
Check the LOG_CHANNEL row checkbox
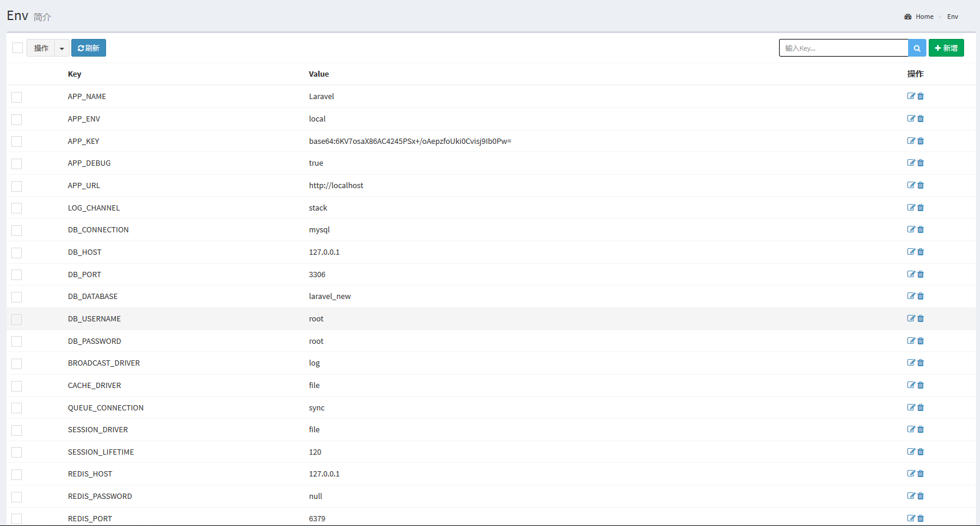17,208
